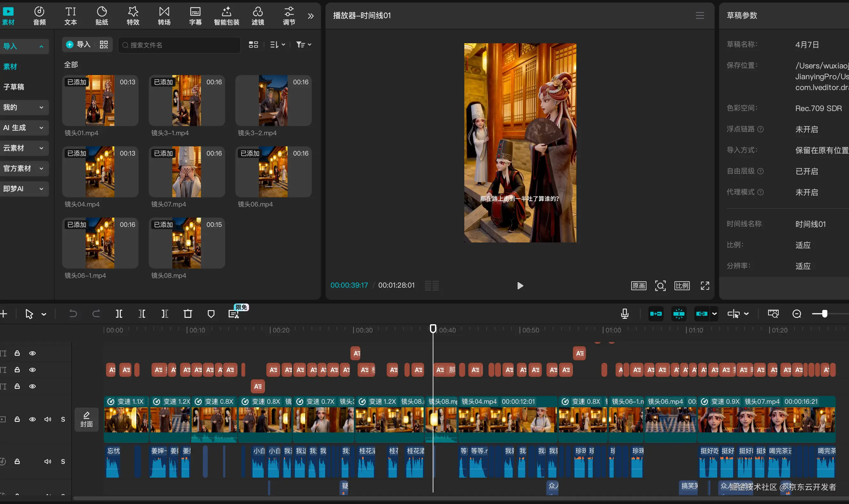Screen dimensions: 849x504
Task: Select 素材 in the sidebar
Action: tap(10, 66)
